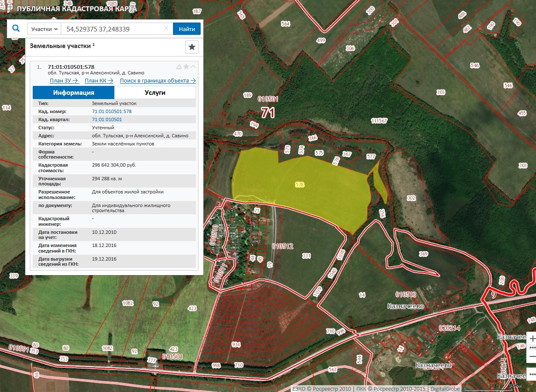
Task: Open favorites with the dark star button
Action: click(x=192, y=47)
